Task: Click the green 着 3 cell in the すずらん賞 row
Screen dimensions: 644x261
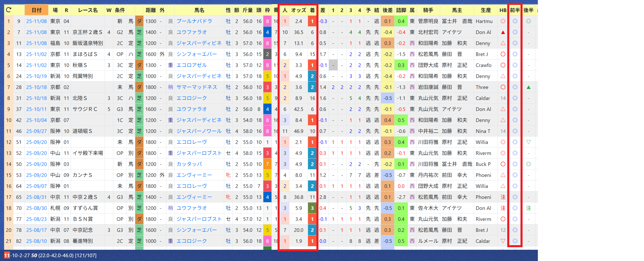Action: [x=312, y=208]
